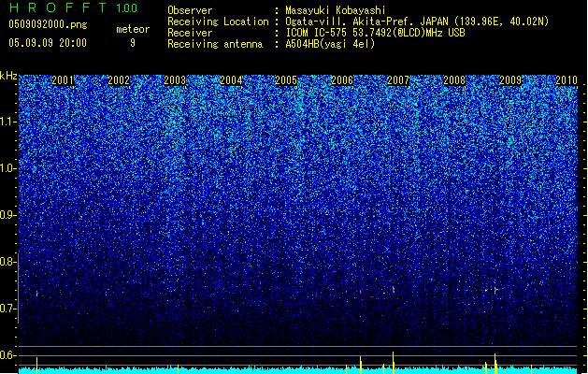Click time marker 2010 on the spectrogram

point(566,80)
